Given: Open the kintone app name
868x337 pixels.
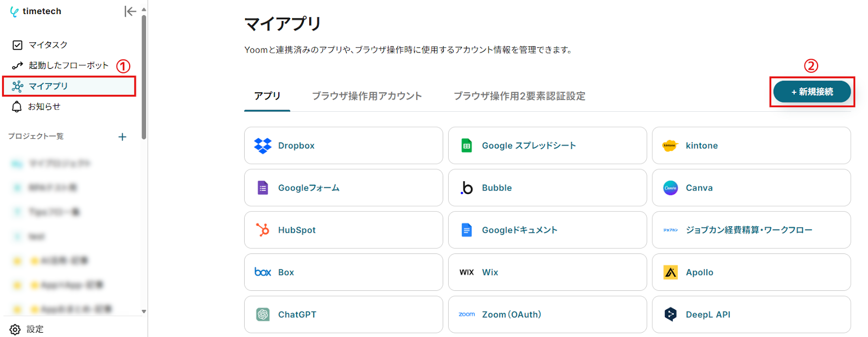Looking at the screenshot, I should click(701, 145).
